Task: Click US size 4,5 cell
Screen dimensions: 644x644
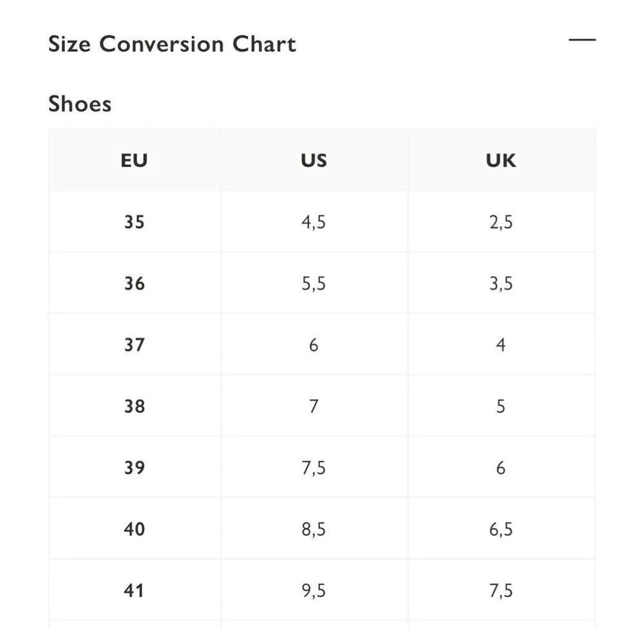Action: coord(314,222)
